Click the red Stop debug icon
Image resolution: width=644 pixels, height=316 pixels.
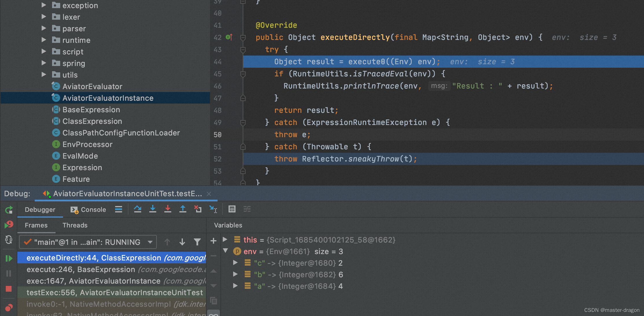[x=9, y=289]
